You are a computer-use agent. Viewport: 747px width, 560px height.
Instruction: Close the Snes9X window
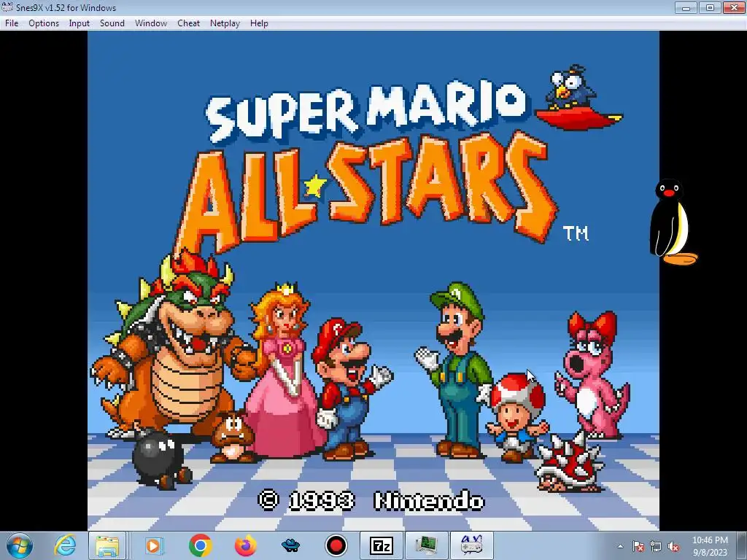click(734, 7)
